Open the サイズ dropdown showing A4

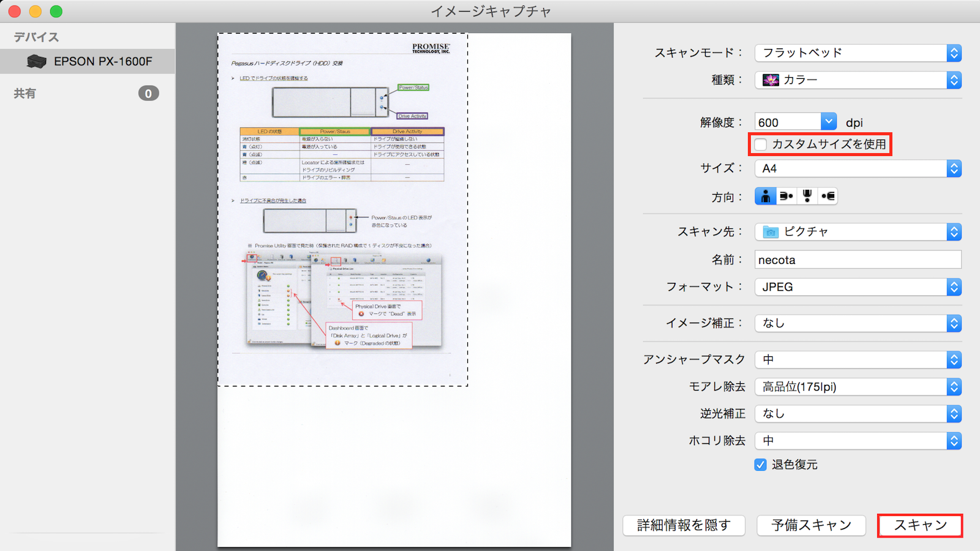(x=858, y=168)
